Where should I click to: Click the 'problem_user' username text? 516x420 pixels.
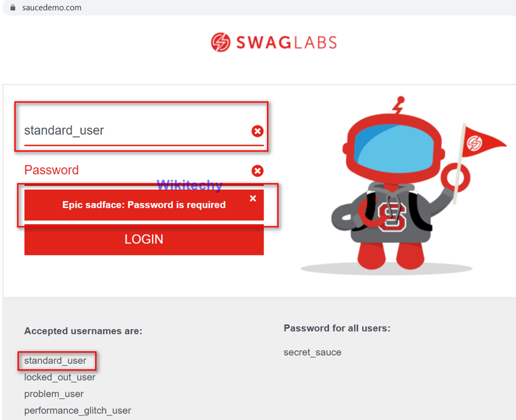pos(54,394)
